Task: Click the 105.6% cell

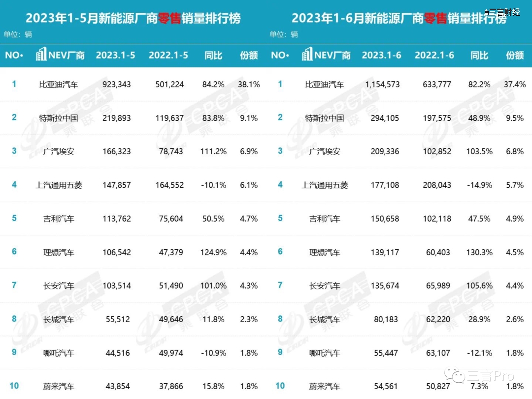Action: coord(479,286)
